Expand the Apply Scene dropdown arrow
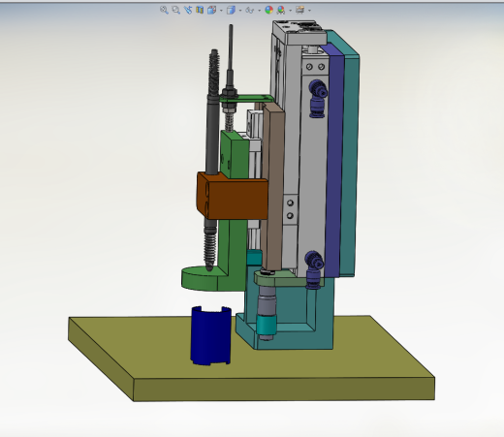 [291, 11]
